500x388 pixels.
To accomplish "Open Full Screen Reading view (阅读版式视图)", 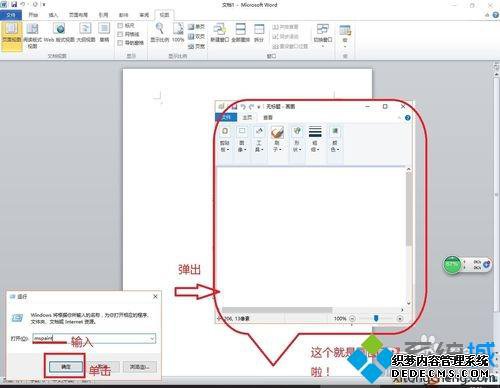I will pos(32,36).
